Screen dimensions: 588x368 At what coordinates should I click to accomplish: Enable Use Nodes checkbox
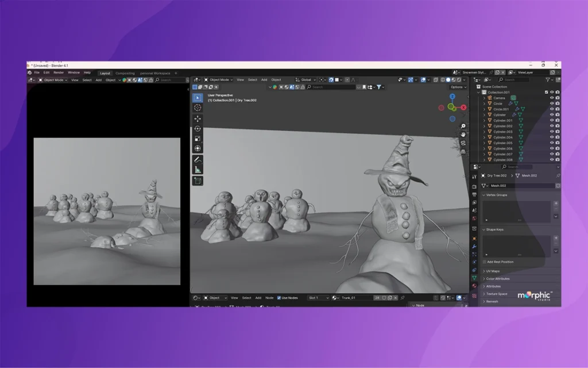(x=279, y=298)
